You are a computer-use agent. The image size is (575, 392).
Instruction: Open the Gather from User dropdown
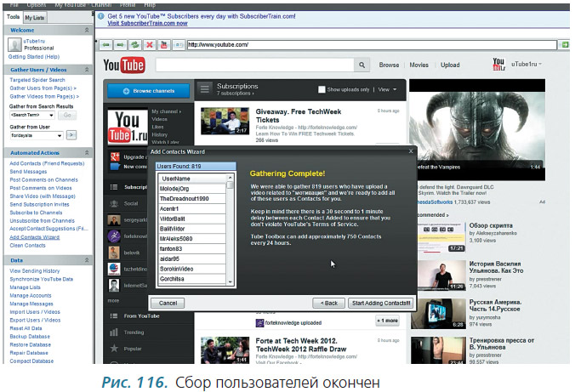click(x=60, y=135)
